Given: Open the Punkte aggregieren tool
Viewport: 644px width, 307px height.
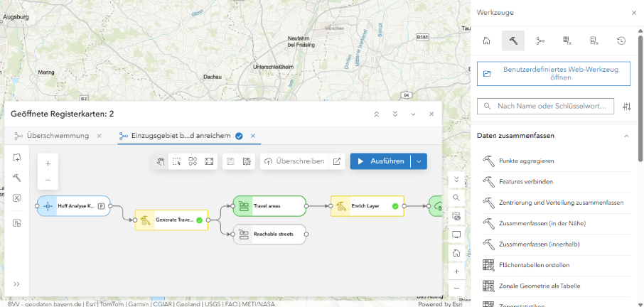Looking at the screenshot, I should [556, 161].
